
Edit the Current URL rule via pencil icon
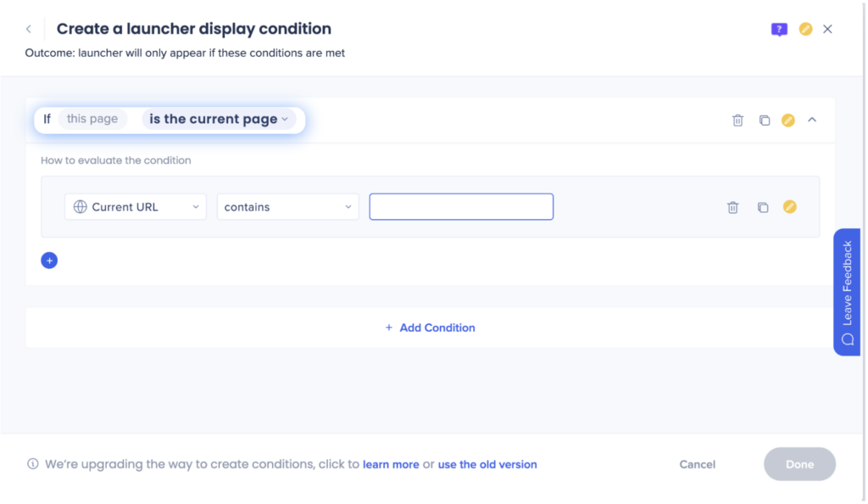790,206
